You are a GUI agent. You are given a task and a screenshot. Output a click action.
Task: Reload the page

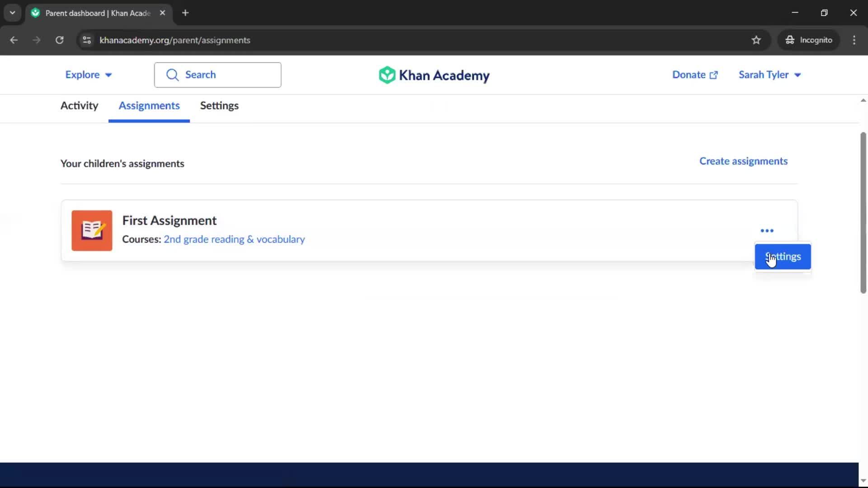[x=59, y=40]
